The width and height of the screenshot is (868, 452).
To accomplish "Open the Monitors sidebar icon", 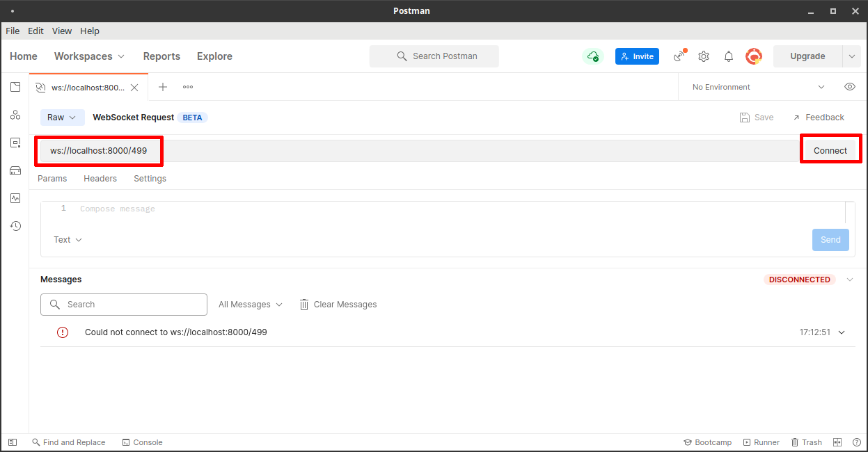I will tap(15, 198).
